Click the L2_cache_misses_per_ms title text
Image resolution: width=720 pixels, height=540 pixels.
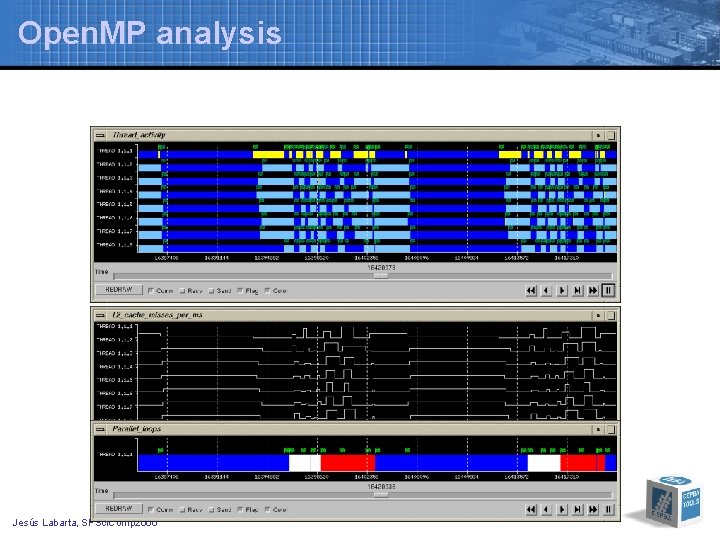pyautogui.click(x=157, y=315)
